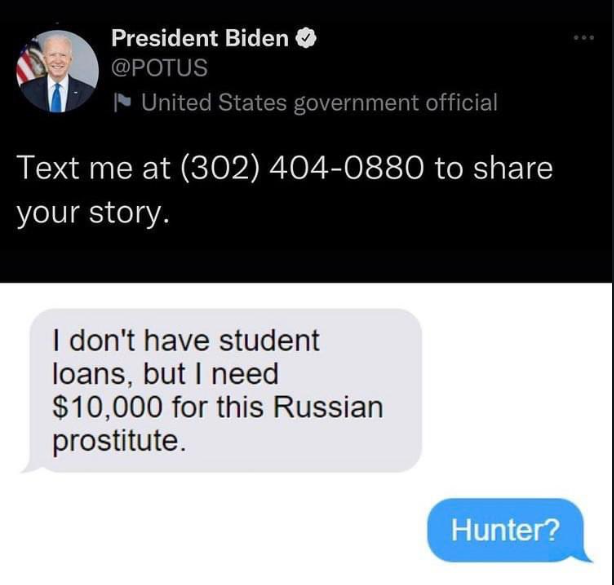The image size is (614, 585).
Task: Open President Biden's profile avatar
Action: coord(58,72)
